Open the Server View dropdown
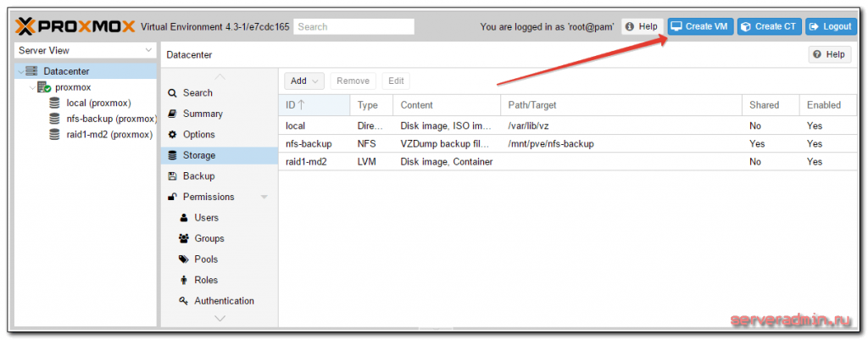 [85, 51]
